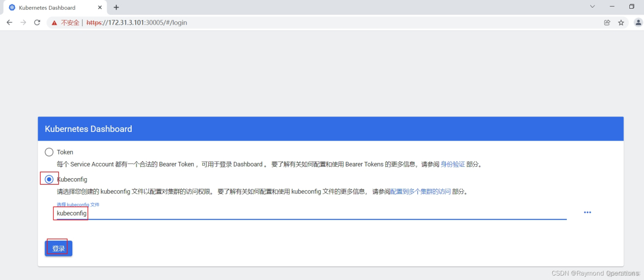Click the Kubeconfig option label

[x=72, y=180]
